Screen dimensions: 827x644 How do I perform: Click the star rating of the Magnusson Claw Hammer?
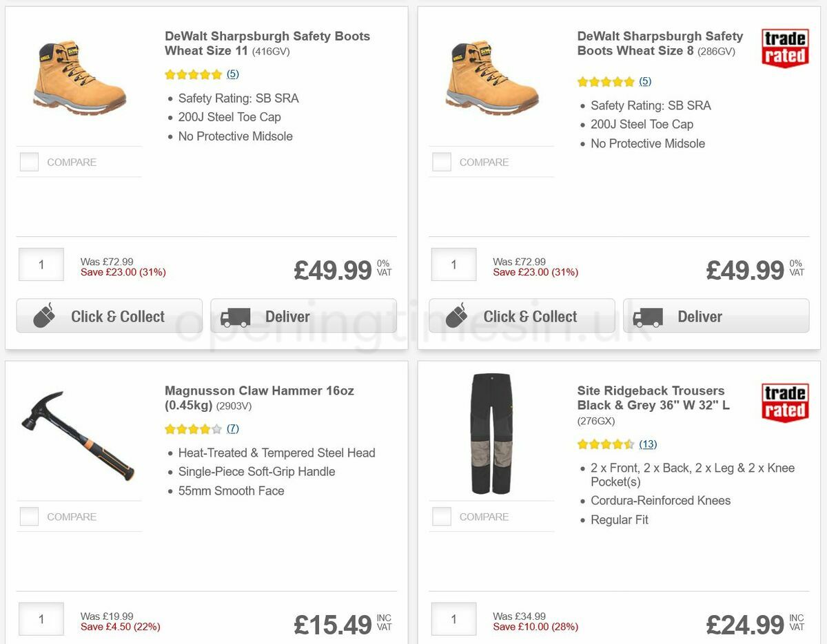194,428
